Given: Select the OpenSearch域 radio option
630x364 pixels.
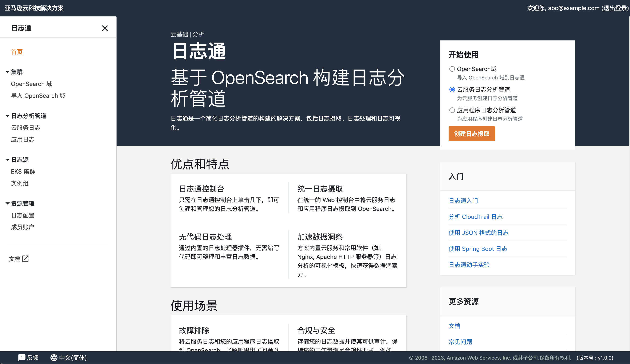Looking at the screenshot, I should click(x=452, y=69).
